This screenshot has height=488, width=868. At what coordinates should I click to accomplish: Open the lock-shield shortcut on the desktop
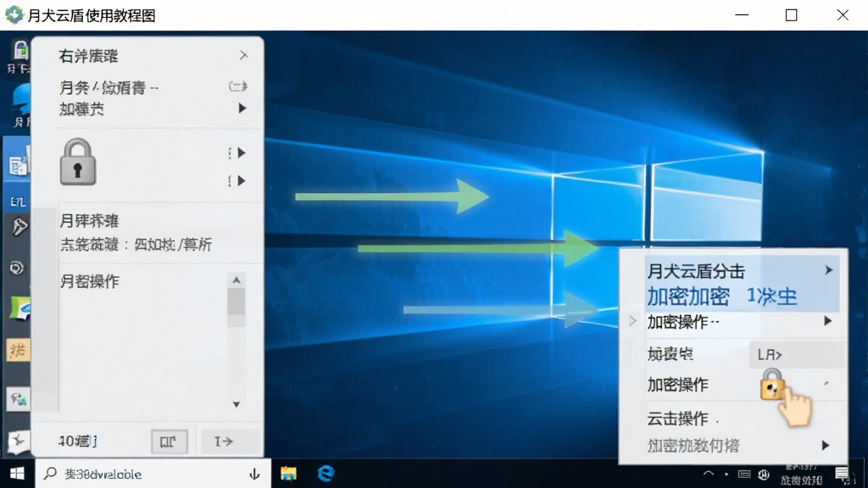point(20,52)
